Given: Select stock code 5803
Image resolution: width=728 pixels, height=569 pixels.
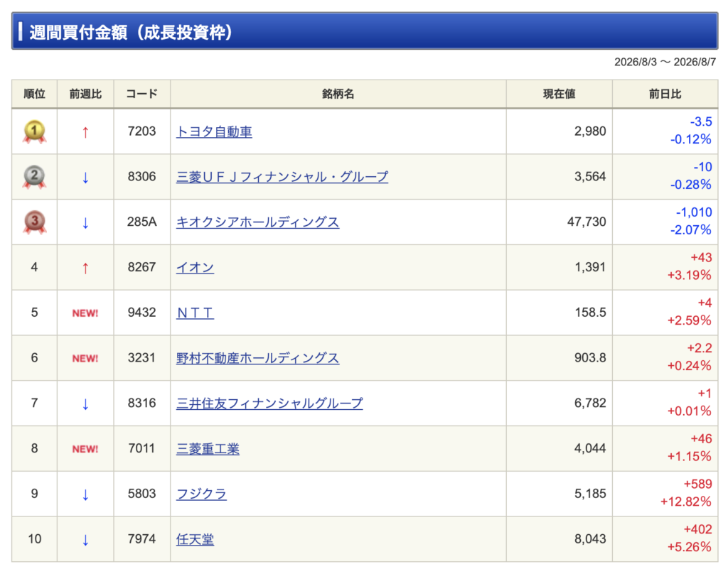Looking at the screenshot, I should (142, 494).
